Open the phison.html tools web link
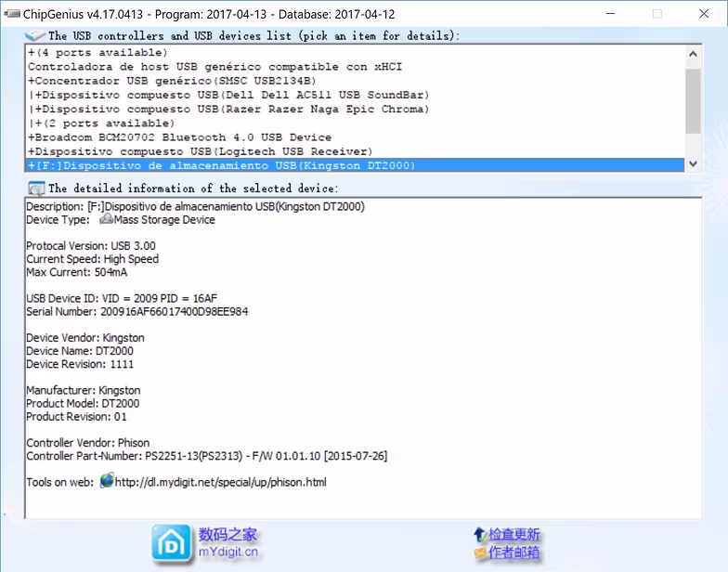 click(221, 483)
